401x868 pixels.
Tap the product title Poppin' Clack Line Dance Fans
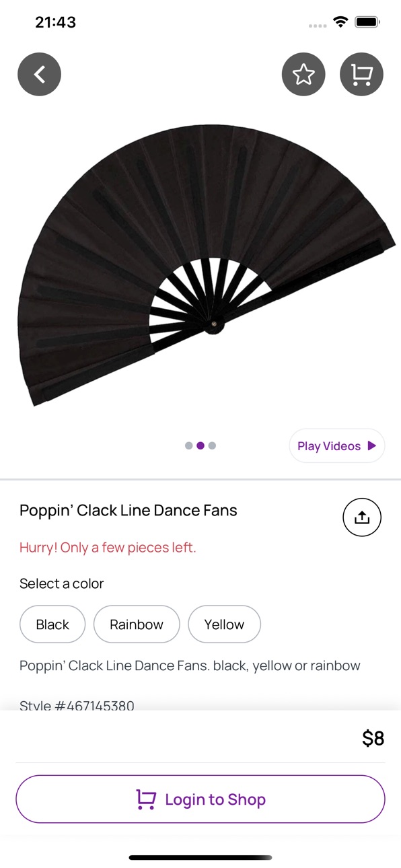(129, 511)
